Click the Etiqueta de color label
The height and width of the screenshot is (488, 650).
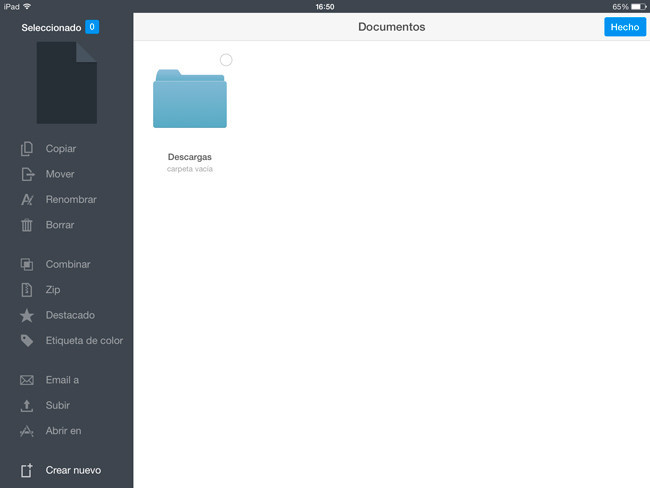pyautogui.click(x=84, y=340)
